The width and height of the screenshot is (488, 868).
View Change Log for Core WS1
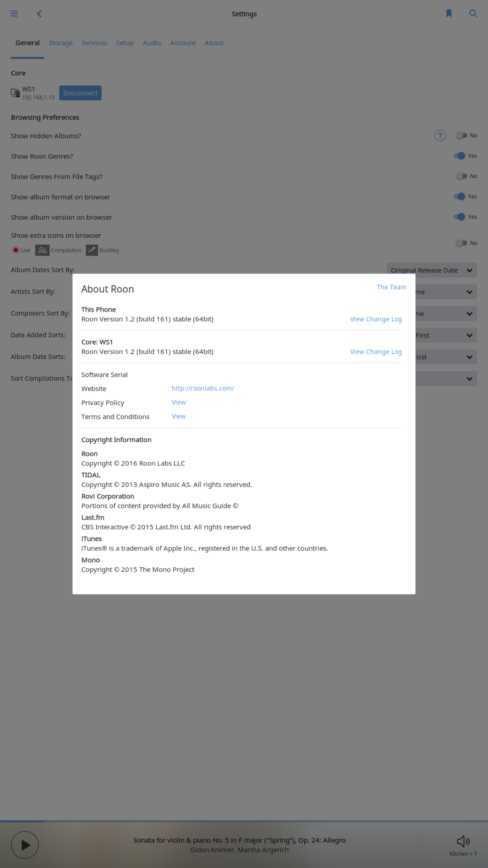376,352
